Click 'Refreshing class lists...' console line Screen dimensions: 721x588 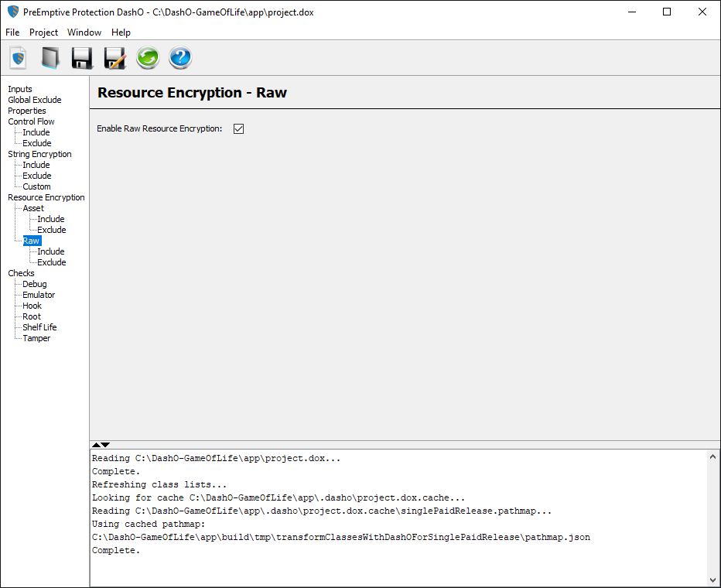coord(159,484)
